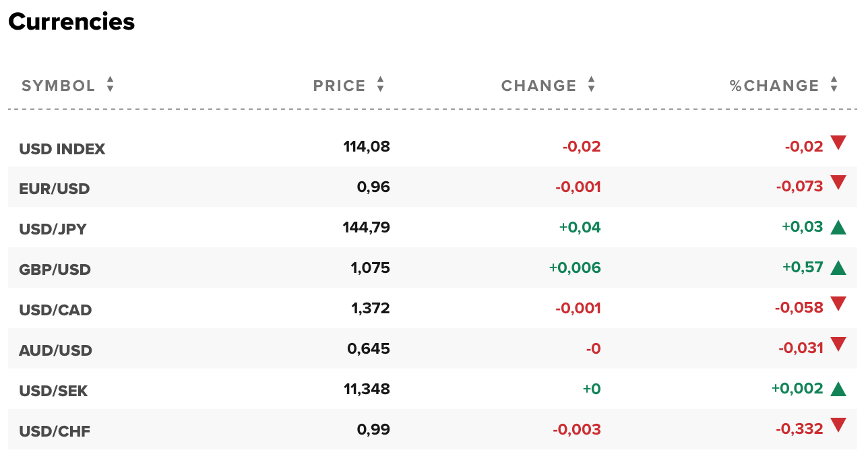The height and width of the screenshot is (473, 868).
Task: Open the USD INDEX symbol link
Action: [x=62, y=149]
